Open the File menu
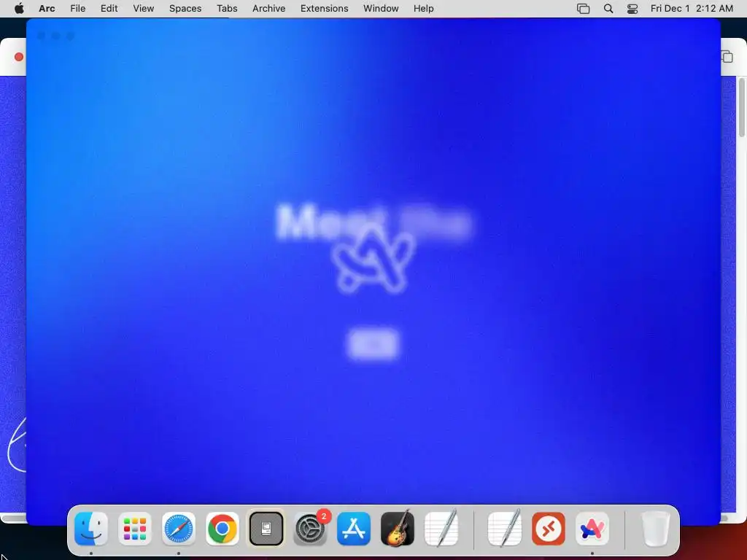This screenshot has height=560, width=747. (x=77, y=8)
